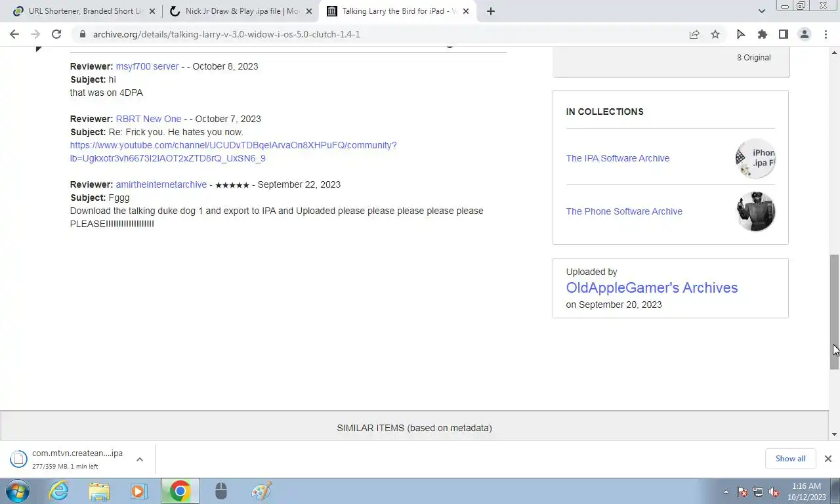
Task: Click the Chrome taskbar icon
Action: 180,491
